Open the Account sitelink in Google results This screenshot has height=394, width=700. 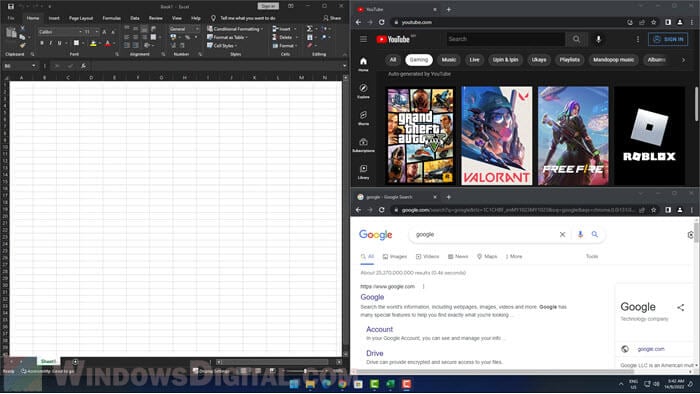coord(379,329)
